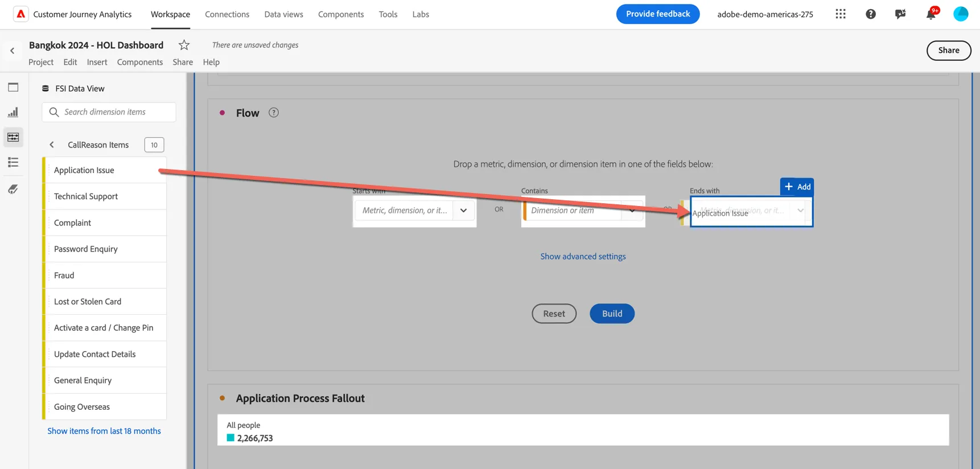Click the FSI Data View stack icon

pos(46,88)
